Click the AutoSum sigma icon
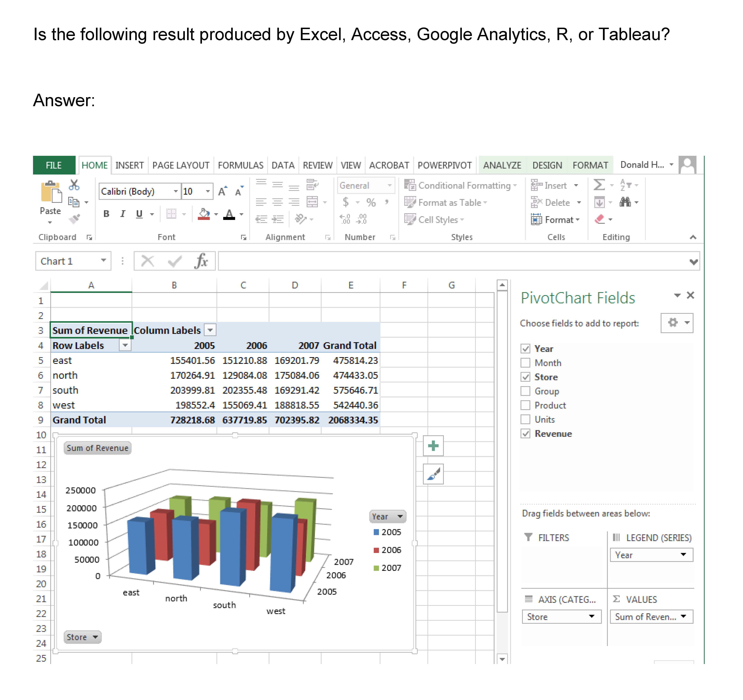 click(x=599, y=185)
